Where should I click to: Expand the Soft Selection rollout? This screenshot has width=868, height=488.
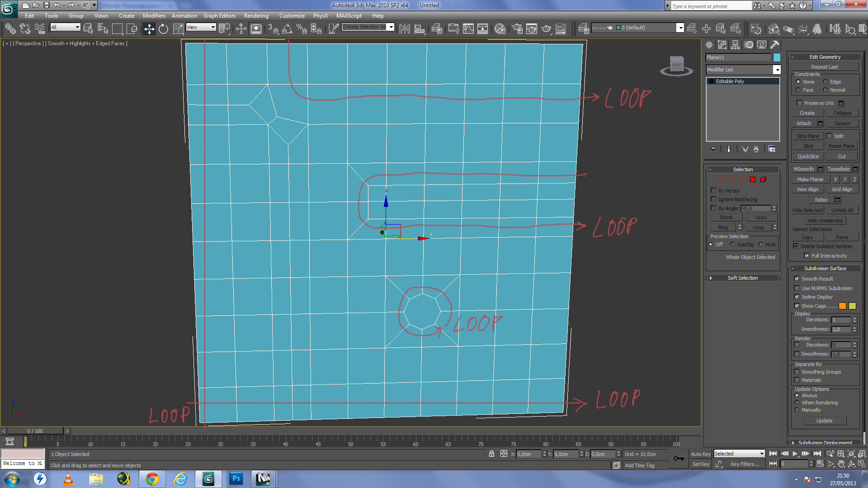tap(742, 278)
